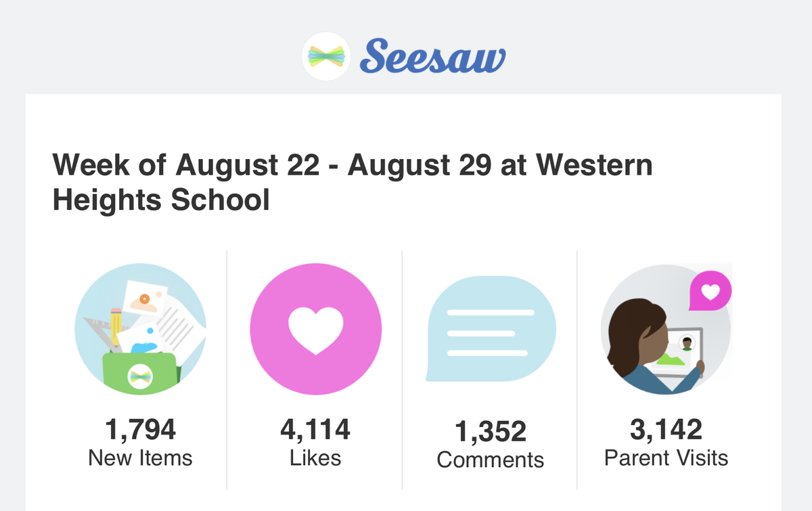The image size is (812, 511).
Task: Select the 3,142 parent visits count
Action: pyautogui.click(x=667, y=430)
